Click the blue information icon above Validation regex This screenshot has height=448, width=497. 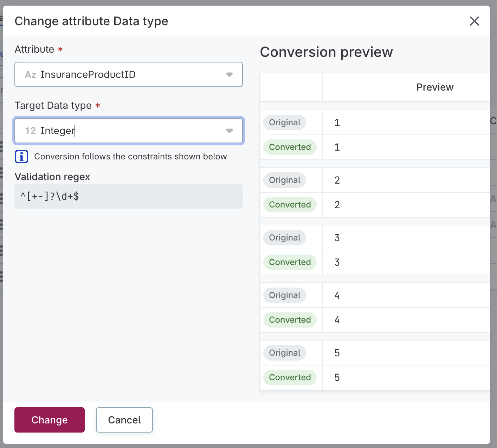pyautogui.click(x=21, y=157)
